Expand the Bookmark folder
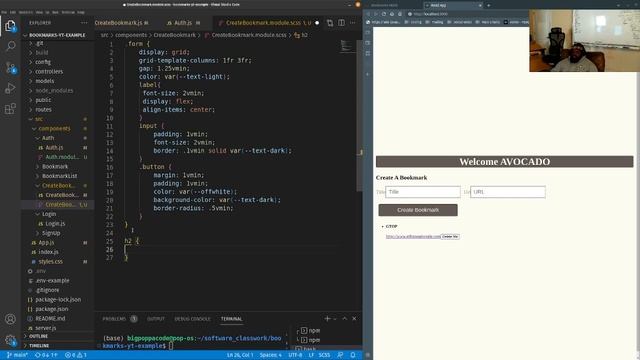The height and width of the screenshot is (360, 640). pos(55,167)
